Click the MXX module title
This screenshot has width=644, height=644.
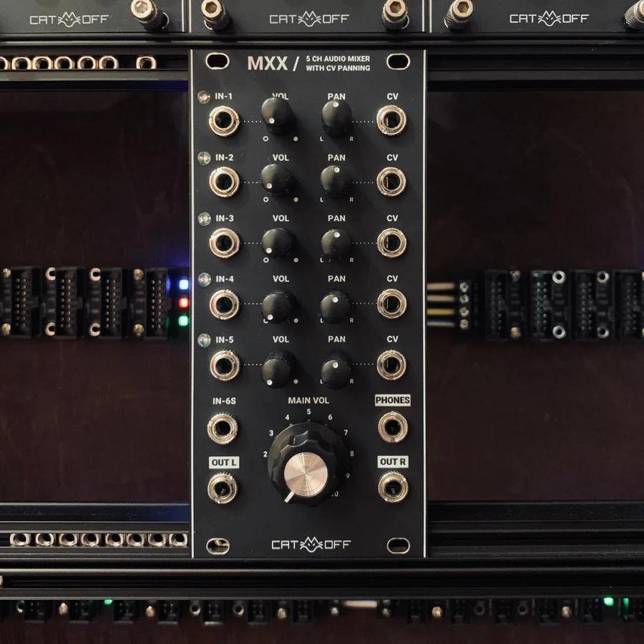pos(268,64)
